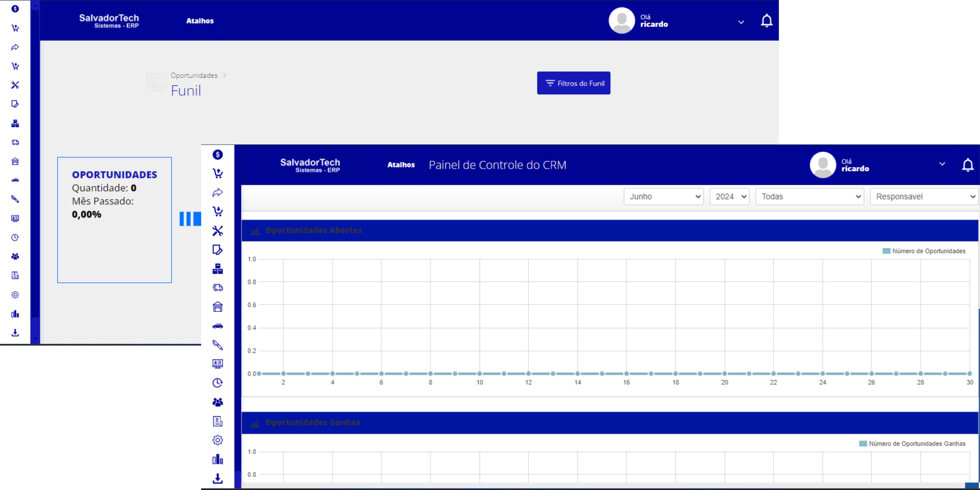Click the bar chart icon in CRM sidebar

[218, 459]
